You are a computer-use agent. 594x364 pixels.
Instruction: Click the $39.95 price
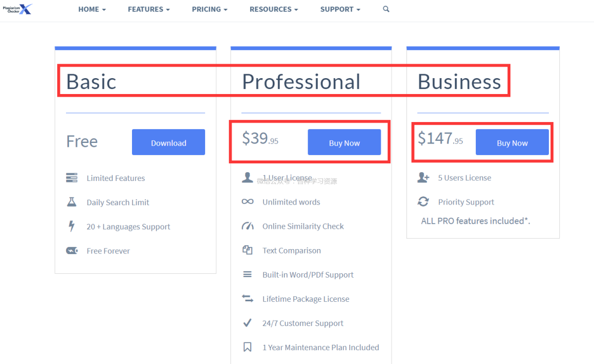click(260, 138)
